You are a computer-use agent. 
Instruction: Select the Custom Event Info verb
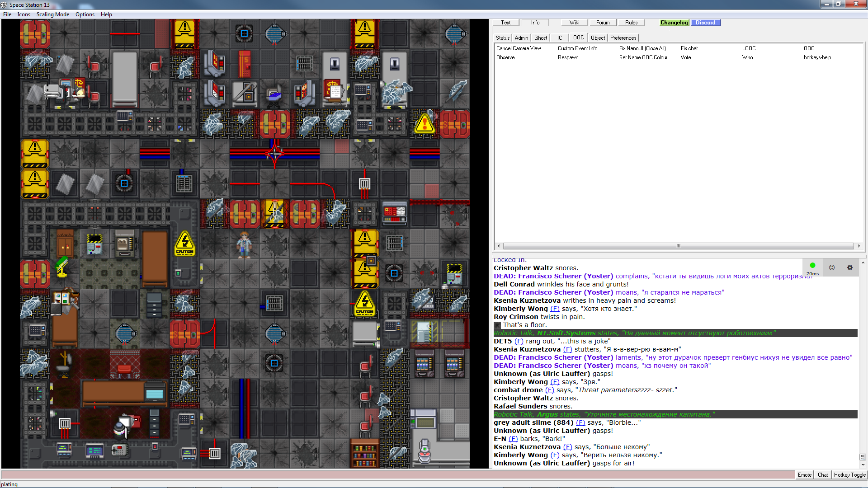tap(577, 48)
